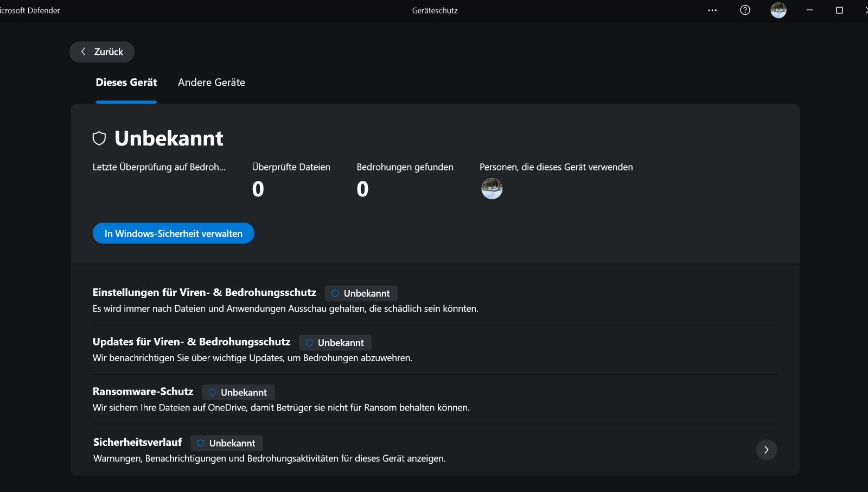Click the shield icon in Updates für Viren badge
Image resolution: width=868 pixels, height=492 pixels.
(x=309, y=343)
